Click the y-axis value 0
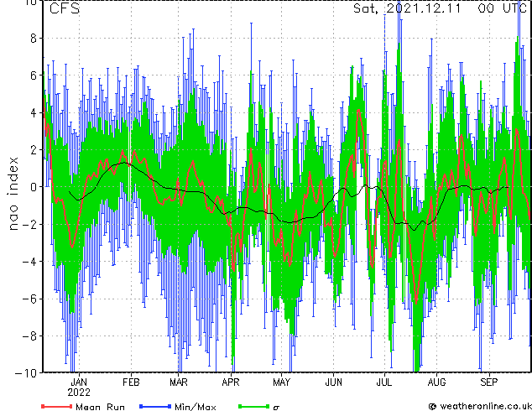The height and width of the screenshot is (411, 532). pos(34,187)
